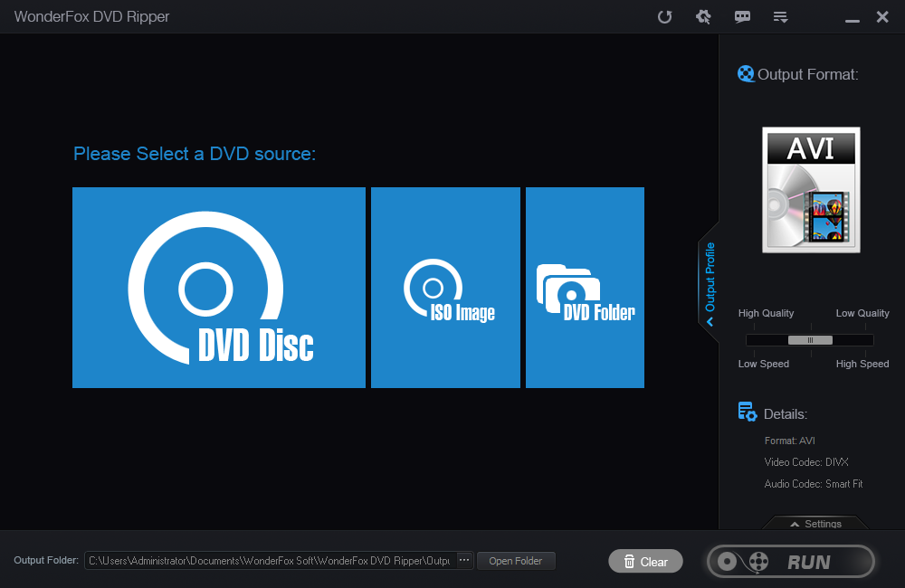Viewport: 905px width, 588px height.
Task: Click the output folder path field
Action: point(271,560)
